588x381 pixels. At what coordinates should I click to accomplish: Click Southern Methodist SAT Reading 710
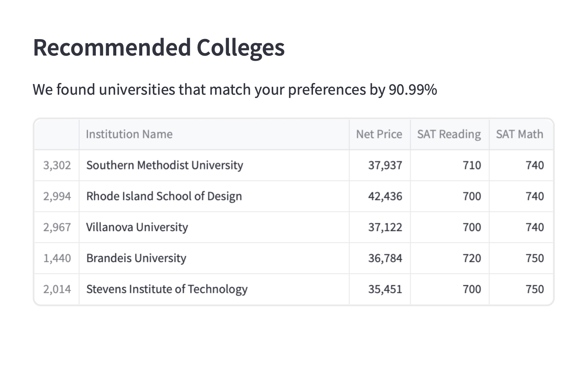(471, 165)
